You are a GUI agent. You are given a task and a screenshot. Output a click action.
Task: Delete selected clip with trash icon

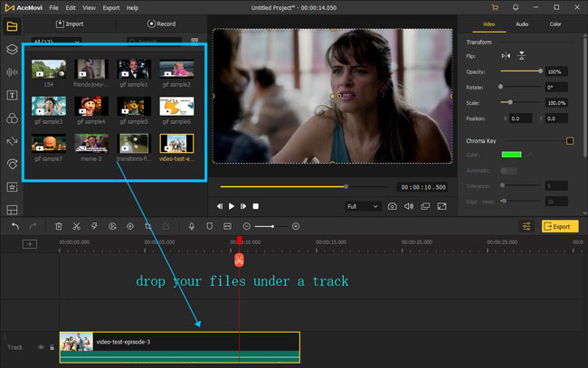point(59,226)
